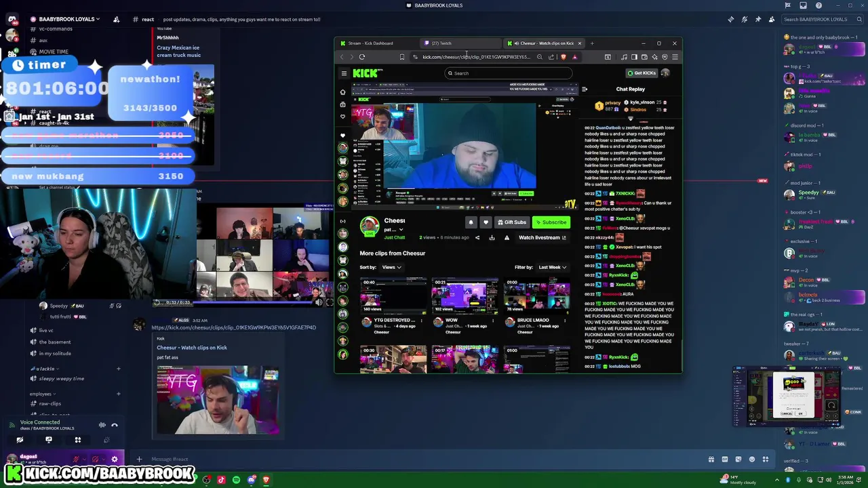868x488 pixels.
Task: Open the Kick profile avatar menu
Action: [x=665, y=73]
